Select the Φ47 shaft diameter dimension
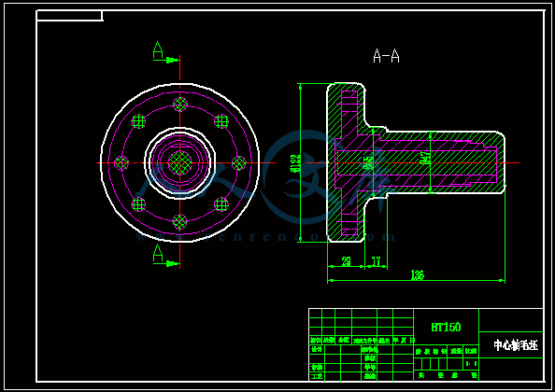 point(425,157)
